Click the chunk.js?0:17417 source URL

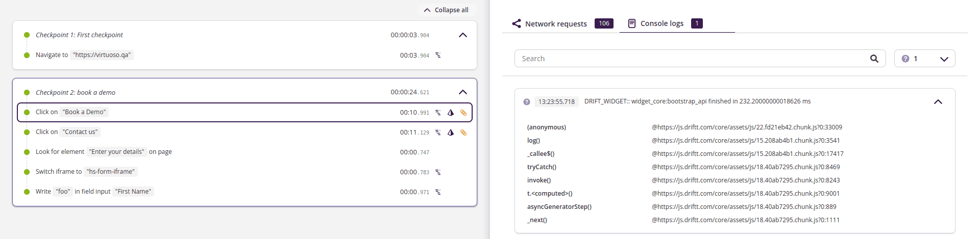tap(748, 154)
